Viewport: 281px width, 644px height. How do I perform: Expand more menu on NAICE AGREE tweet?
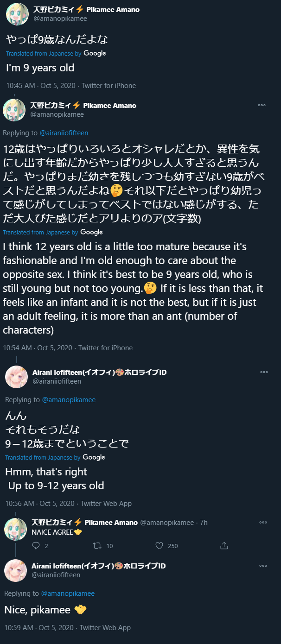tap(263, 523)
